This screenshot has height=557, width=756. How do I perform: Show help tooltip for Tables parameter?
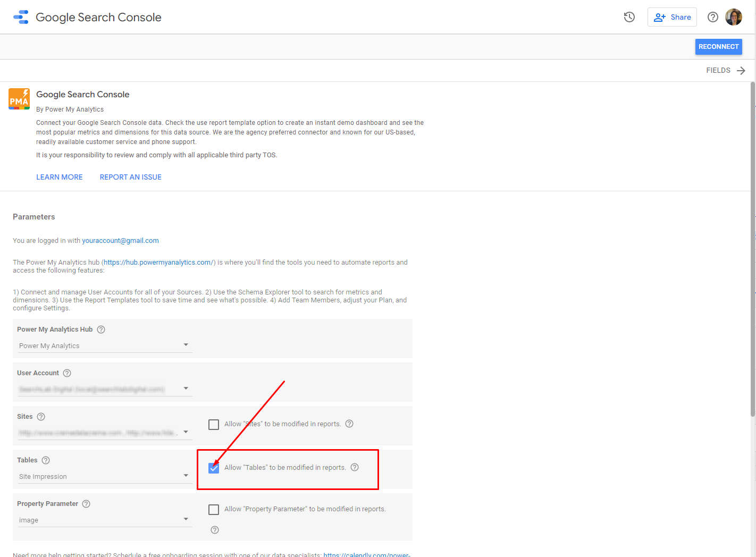coord(46,460)
